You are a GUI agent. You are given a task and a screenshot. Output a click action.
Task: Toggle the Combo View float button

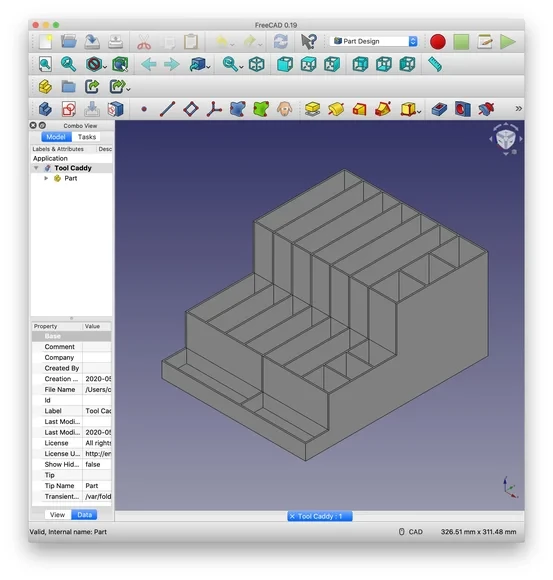pos(42,125)
